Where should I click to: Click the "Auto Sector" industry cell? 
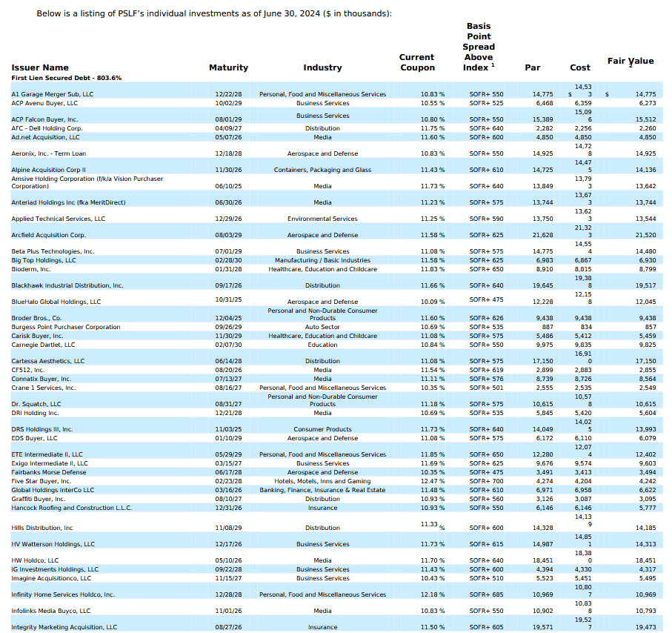322,328
